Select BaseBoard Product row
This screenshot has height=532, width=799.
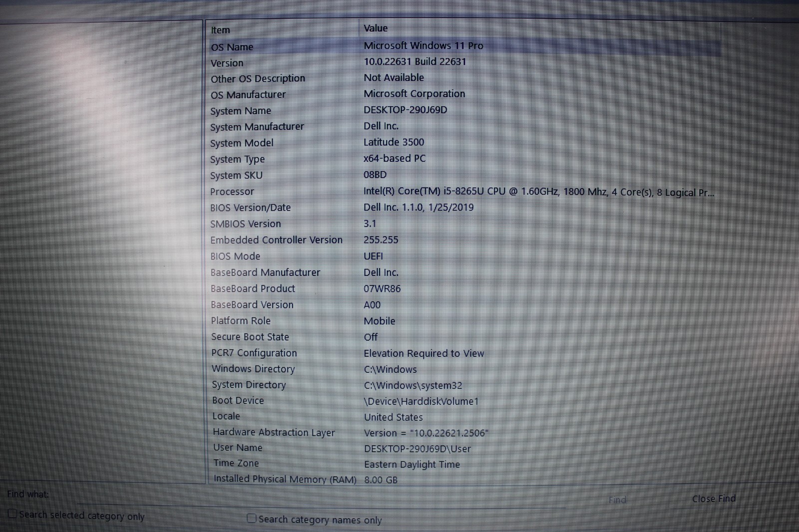[x=253, y=288]
